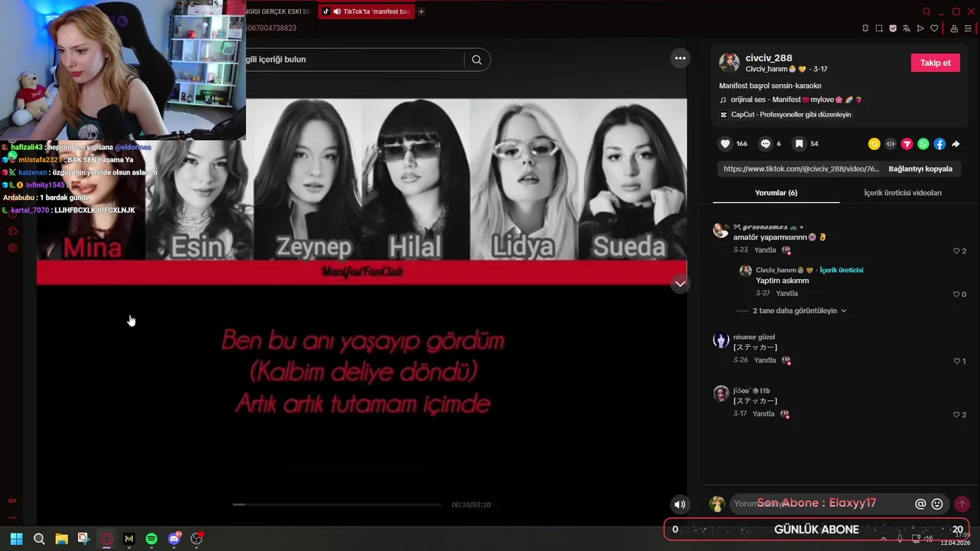Open the three-dot video options menu
Image resolution: width=980 pixels, height=551 pixels.
679,58
